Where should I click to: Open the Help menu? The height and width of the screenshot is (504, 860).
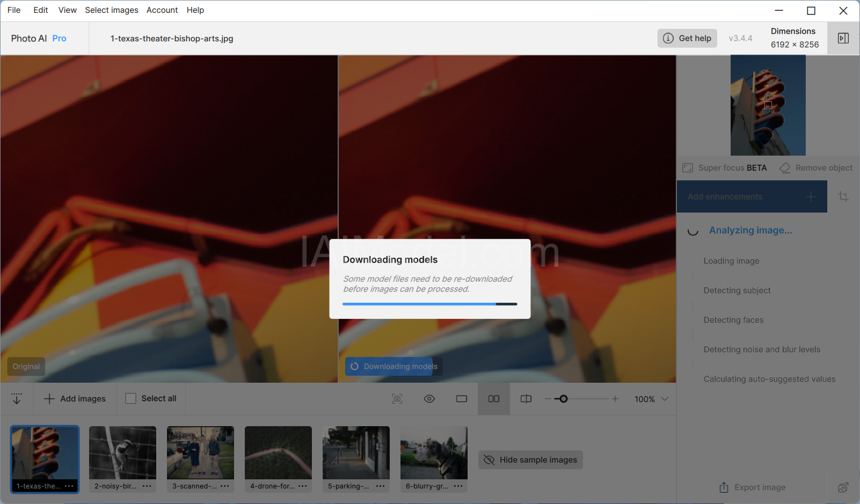point(195,10)
